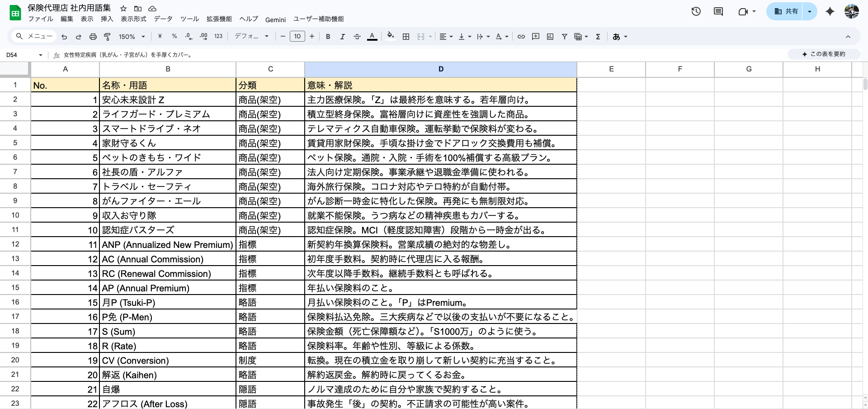Open the 表示形式 menu

pos(133,19)
